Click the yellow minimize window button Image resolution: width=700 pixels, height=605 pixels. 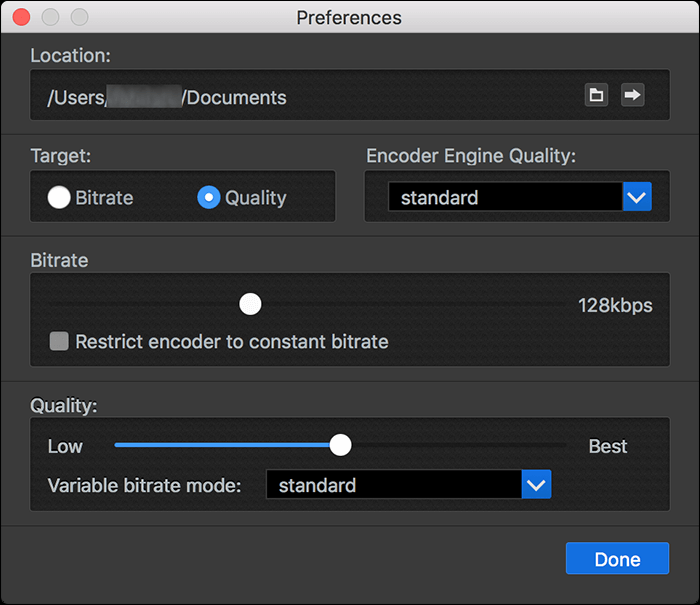point(50,18)
